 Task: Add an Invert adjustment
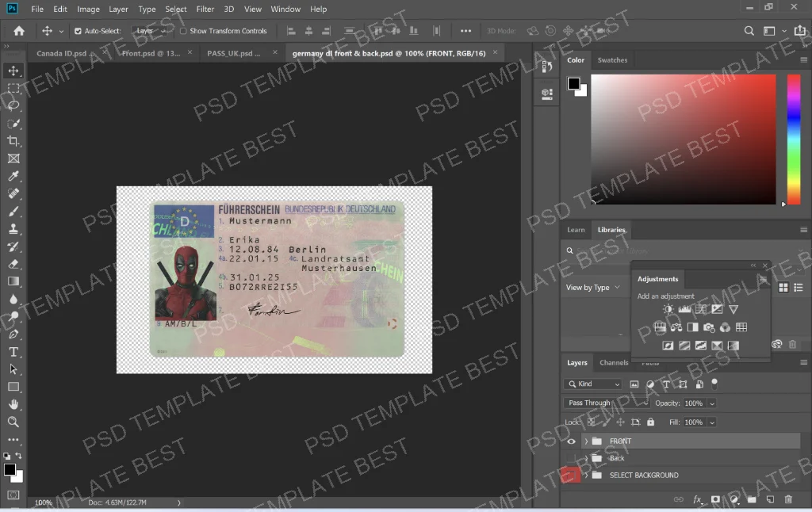tap(668, 346)
